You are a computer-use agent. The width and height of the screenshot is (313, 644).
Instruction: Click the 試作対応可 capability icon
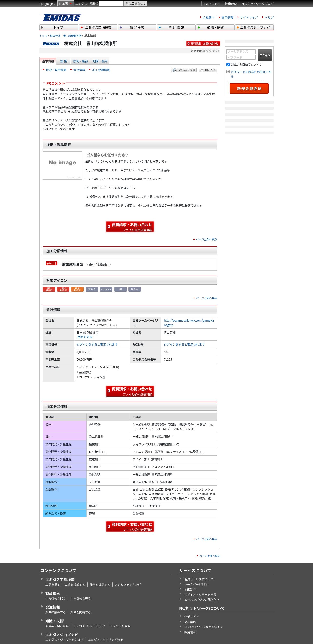[x=49, y=289]
